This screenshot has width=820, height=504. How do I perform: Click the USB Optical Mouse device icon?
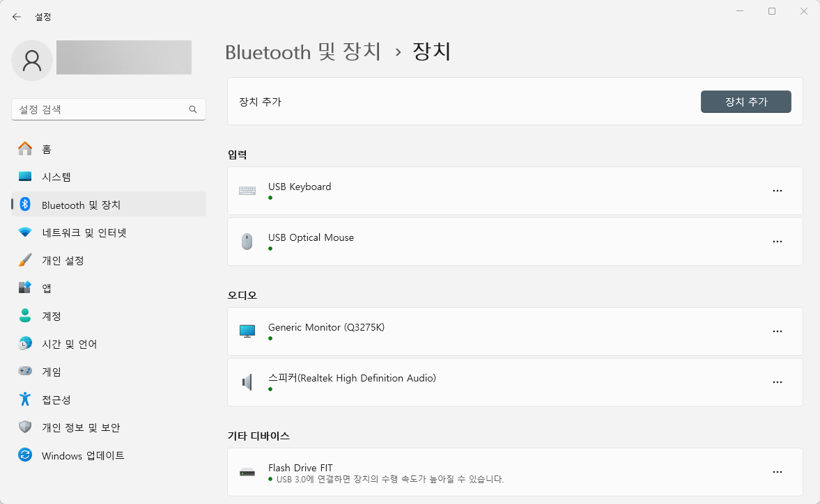tap(247, 242)
